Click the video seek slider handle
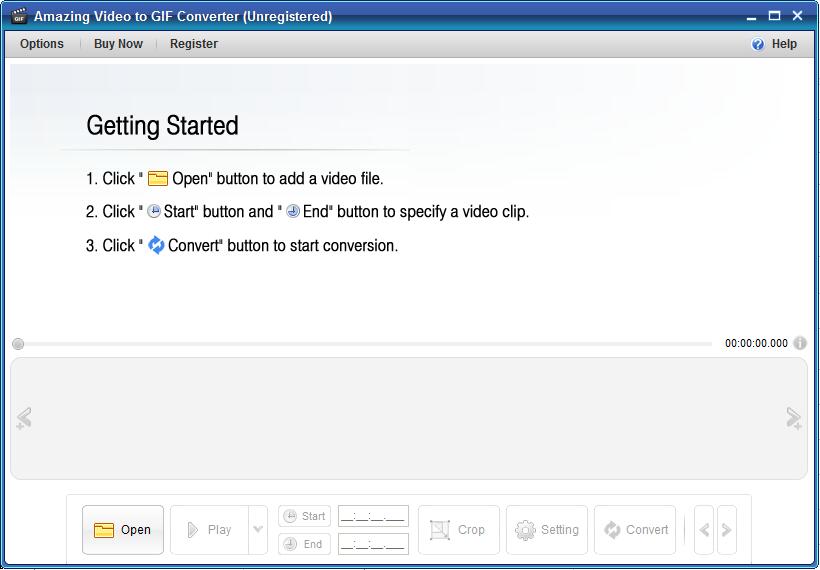The height and width of the screenshot is (570, 820). [x=18, y=344]
